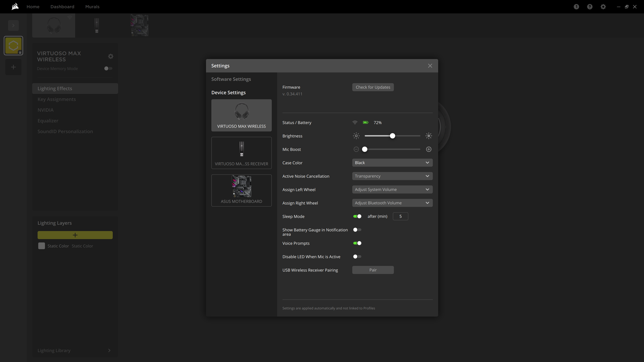The width and height of the screenshot is (644, 362).
Task: Open Device Settings tab
Action: click(x=229, y=92)
